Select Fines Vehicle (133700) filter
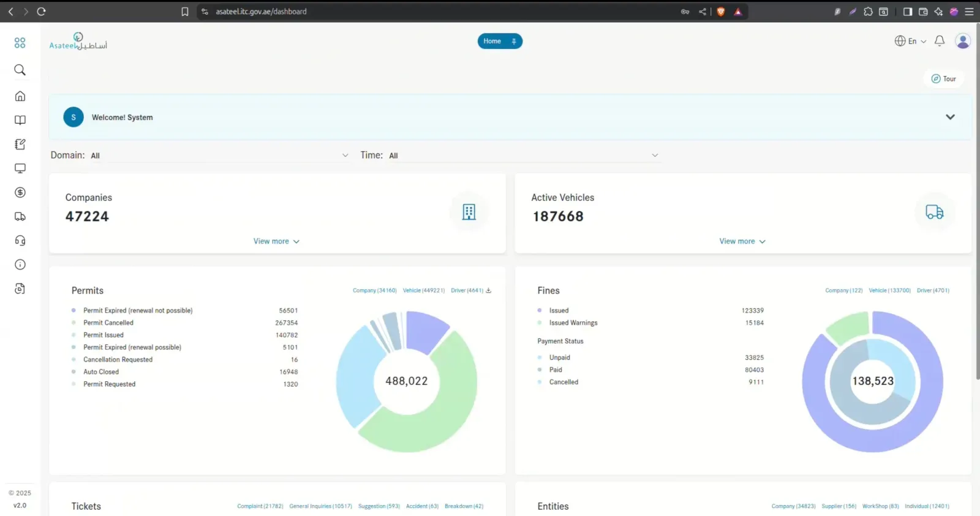Viewport: 980px width, 516px height. click(x=890, y=290)
